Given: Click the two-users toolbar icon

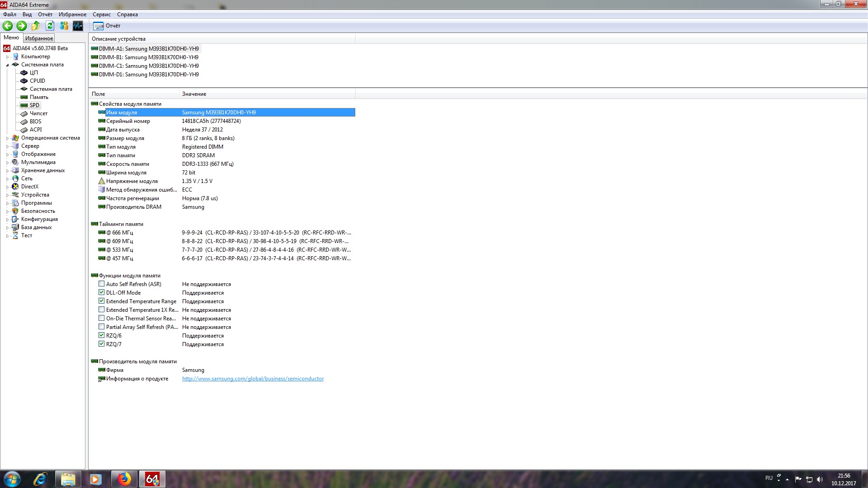Looking at the screenshot, I should (64, 26).
